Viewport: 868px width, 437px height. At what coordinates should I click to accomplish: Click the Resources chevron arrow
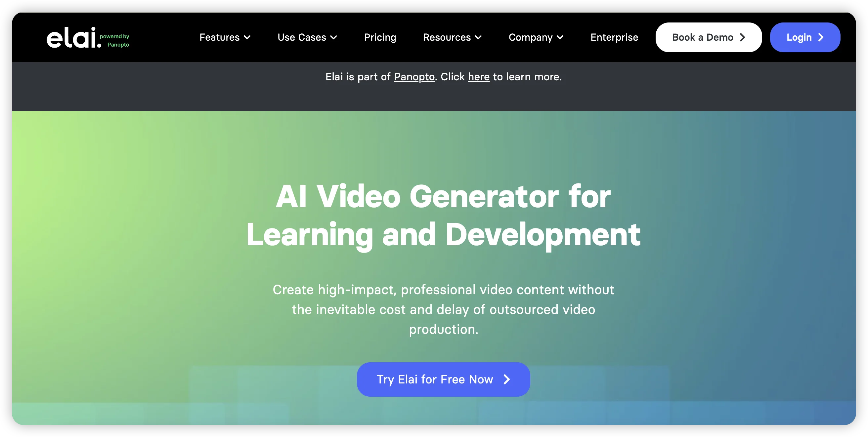tap(478, 37)
